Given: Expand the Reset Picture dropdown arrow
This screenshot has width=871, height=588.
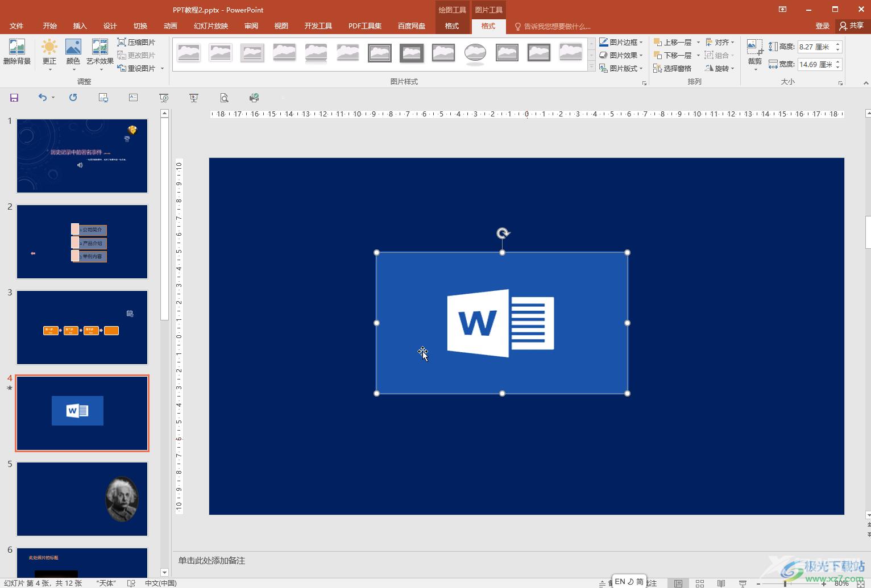Looking at the screenshot, I should [163, 69].
